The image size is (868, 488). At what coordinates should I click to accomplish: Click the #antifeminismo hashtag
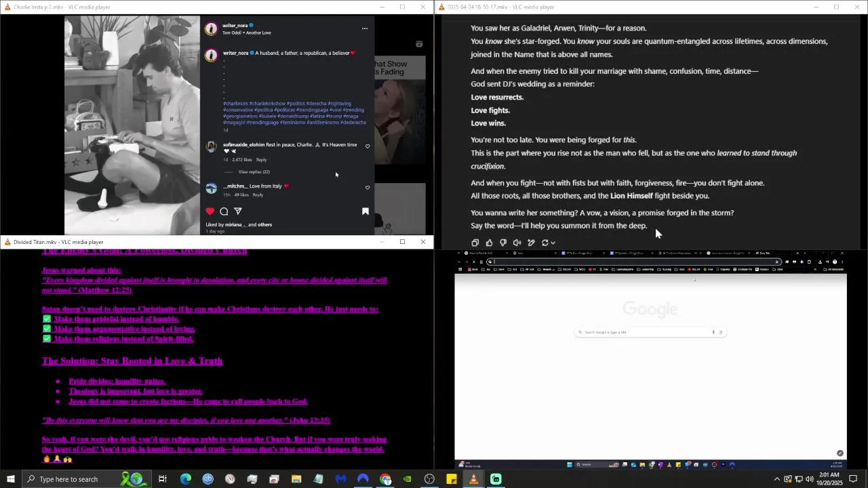(323, 123)
